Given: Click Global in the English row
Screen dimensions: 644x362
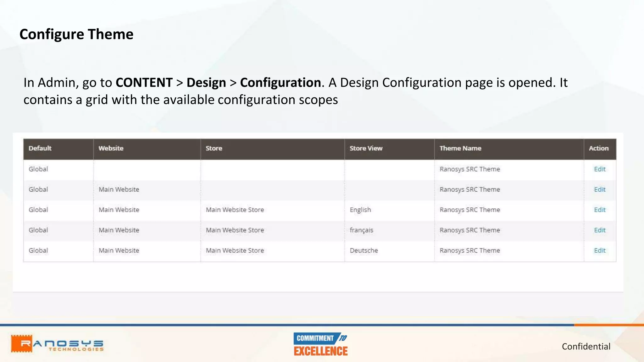Looking at the screenshot, I should tap(38, 210).
